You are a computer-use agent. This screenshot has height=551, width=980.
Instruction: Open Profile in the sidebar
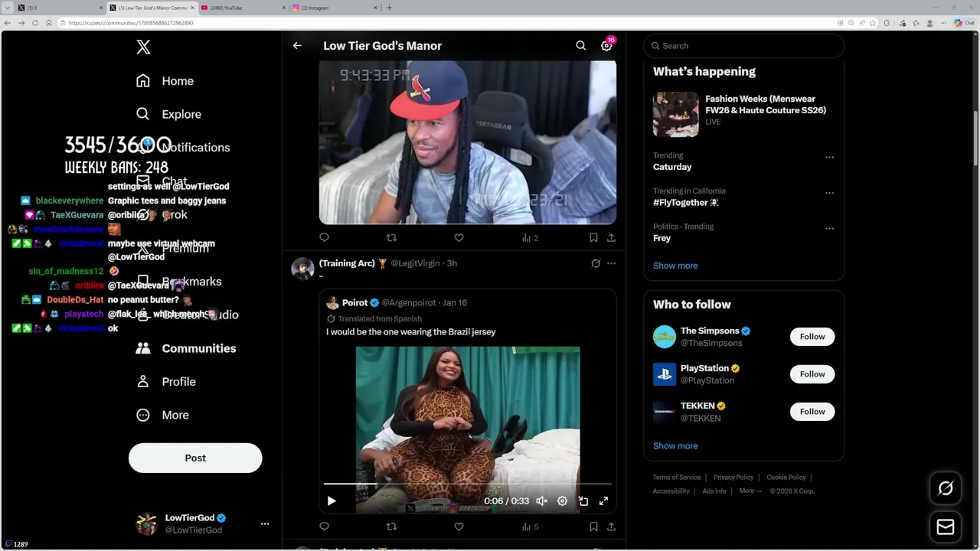click(165, 381)
